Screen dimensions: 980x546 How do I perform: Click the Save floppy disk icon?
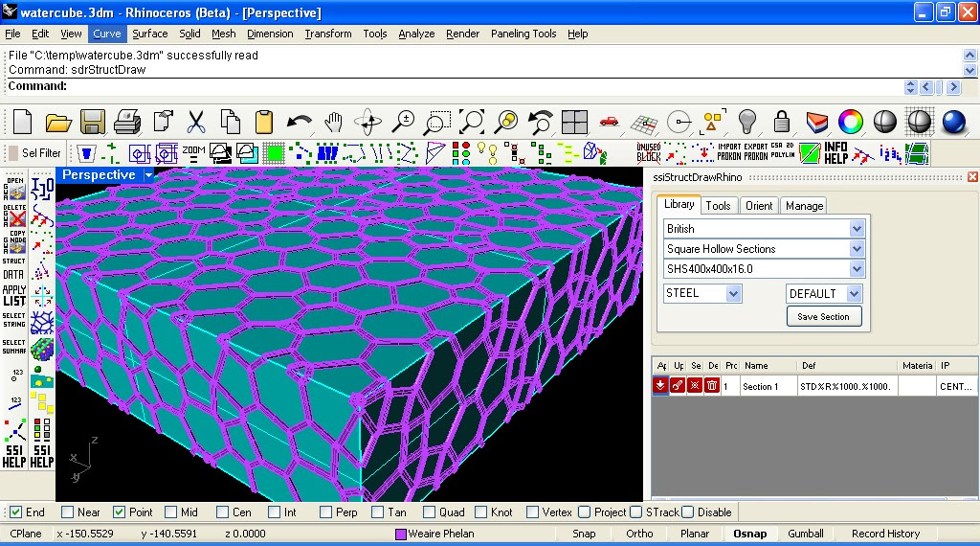[x=92, y=122]
